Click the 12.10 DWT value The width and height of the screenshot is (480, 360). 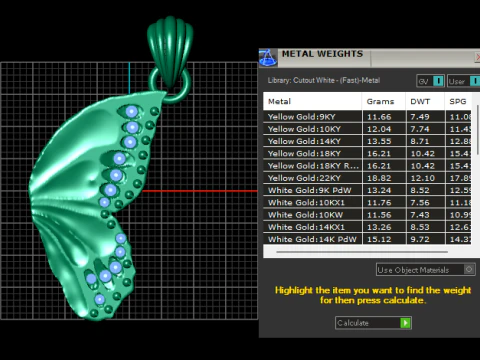pyautogui.click(x=423, y=178)
